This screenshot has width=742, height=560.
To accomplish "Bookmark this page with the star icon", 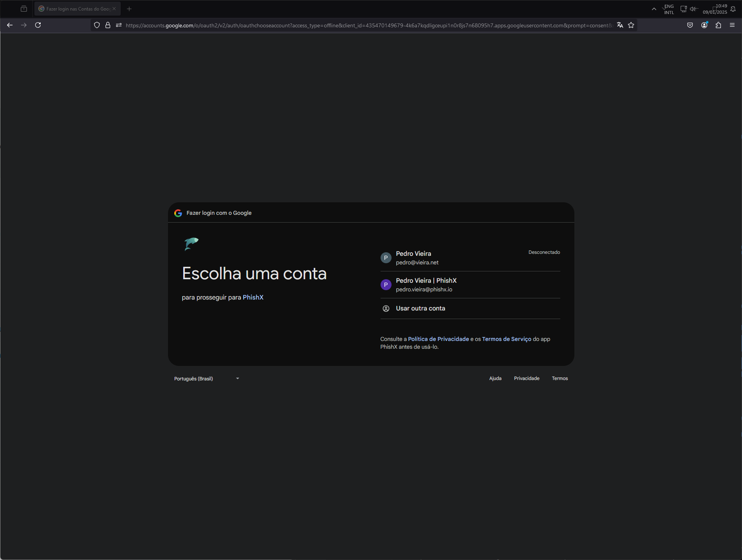I will 631,25.
